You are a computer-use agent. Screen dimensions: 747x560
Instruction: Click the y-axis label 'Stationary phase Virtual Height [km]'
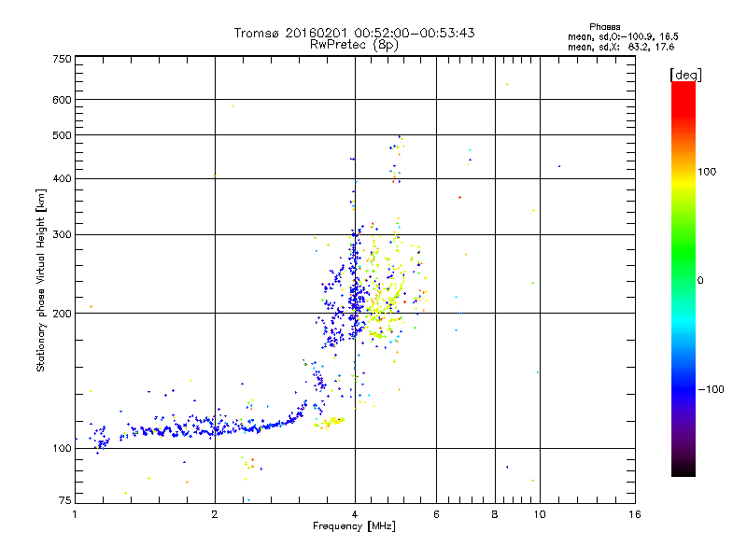[40, 280]
